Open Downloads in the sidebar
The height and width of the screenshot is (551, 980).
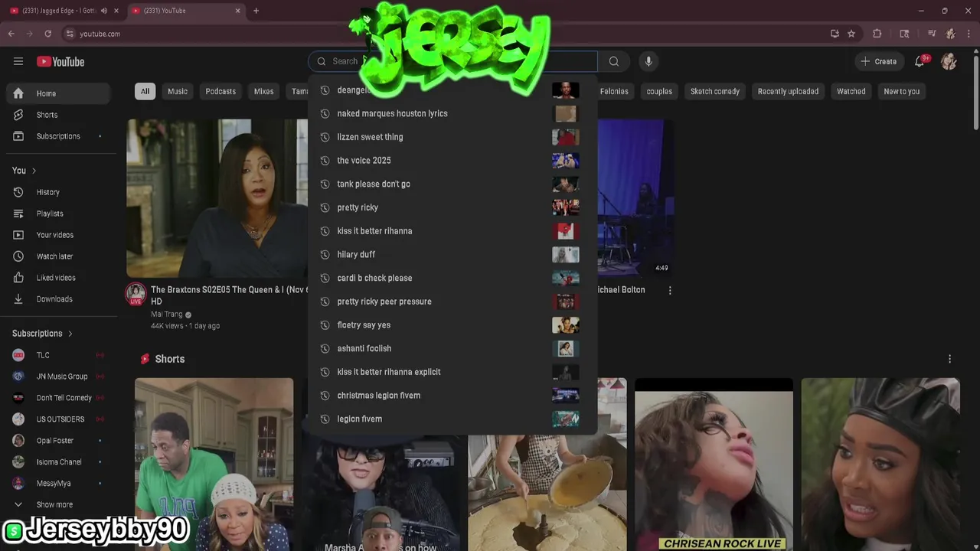click(x=59, y=299)
